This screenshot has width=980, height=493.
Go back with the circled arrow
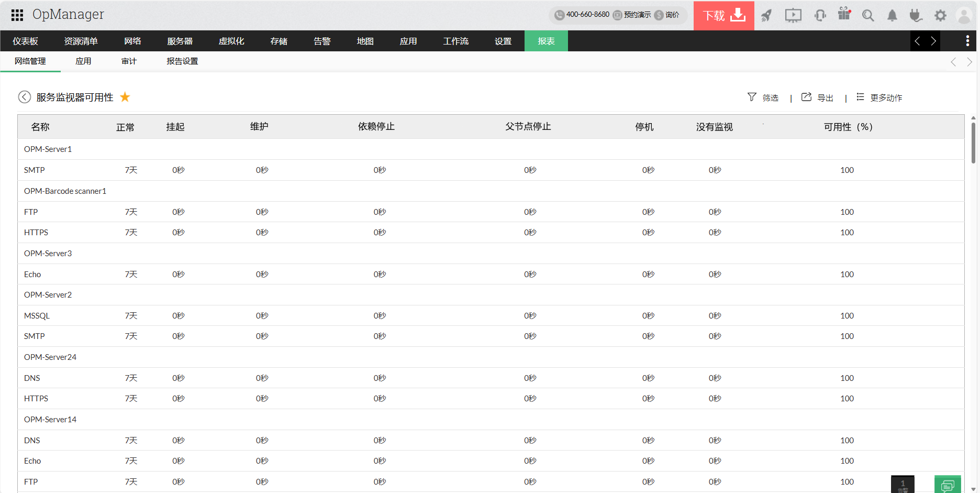(x=25, y=97)
